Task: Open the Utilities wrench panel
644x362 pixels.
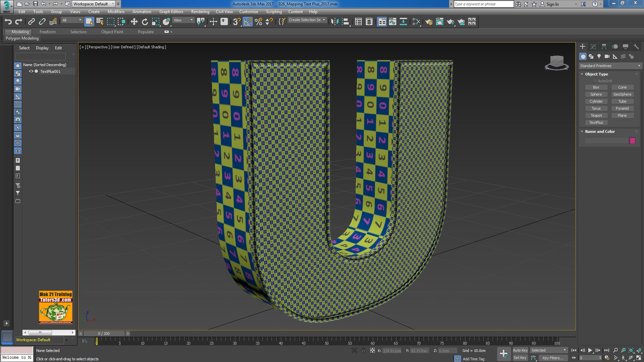Action: tap(636, 47)
